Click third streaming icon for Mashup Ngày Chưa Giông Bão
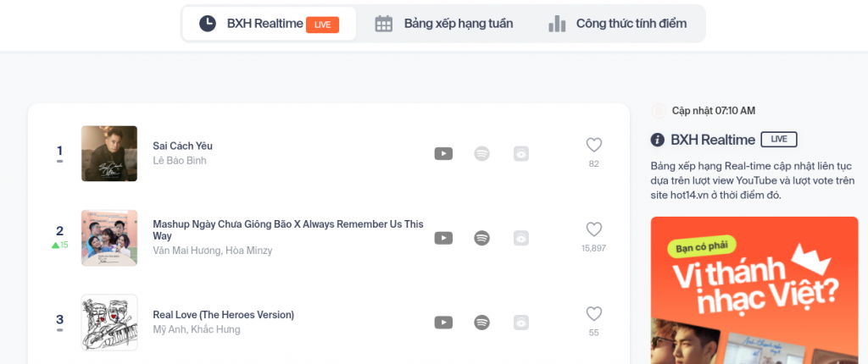 pyautogui.click(x=521, y=238)
